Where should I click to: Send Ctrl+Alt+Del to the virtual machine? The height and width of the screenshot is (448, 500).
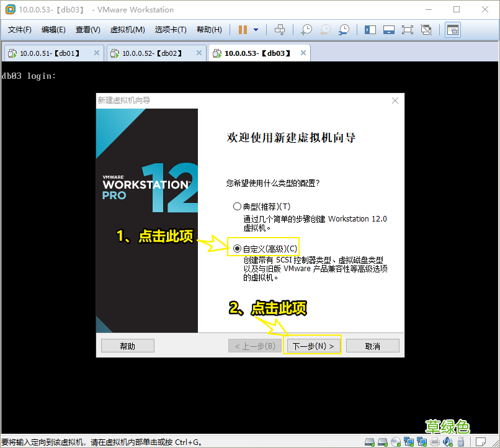(x=280, y=30)
